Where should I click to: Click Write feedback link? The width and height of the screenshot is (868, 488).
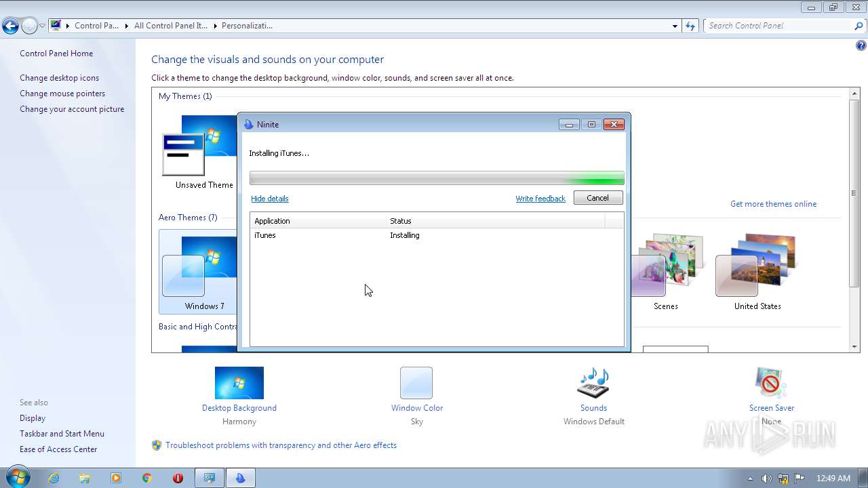tap(540, 199)
